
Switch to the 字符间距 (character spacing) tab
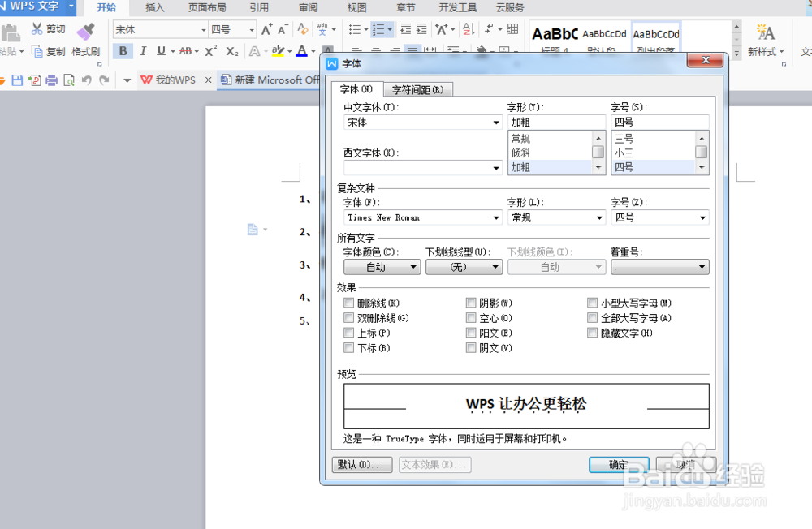(x=418, y=89)
